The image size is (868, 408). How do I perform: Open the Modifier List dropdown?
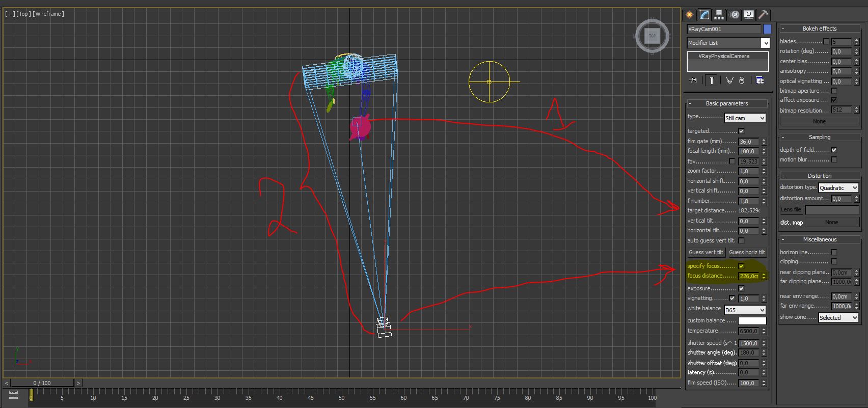728,43
